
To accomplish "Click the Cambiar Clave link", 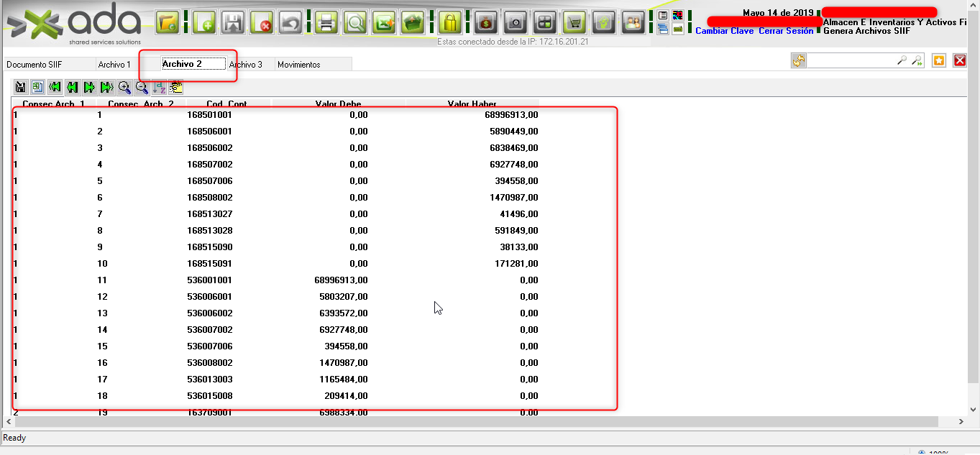I will pyautogui.click(x=724, y=31).
